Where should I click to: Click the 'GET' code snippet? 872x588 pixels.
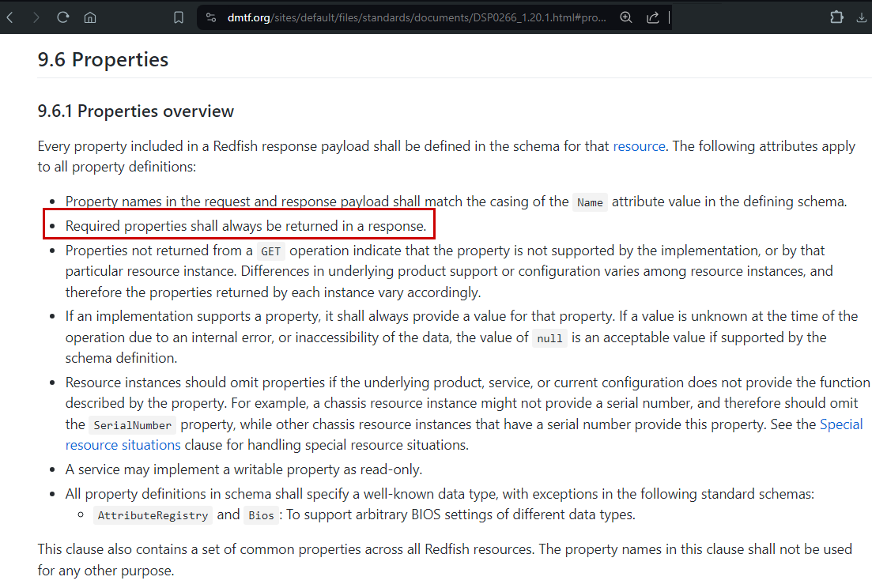click(x=271, y=251)
